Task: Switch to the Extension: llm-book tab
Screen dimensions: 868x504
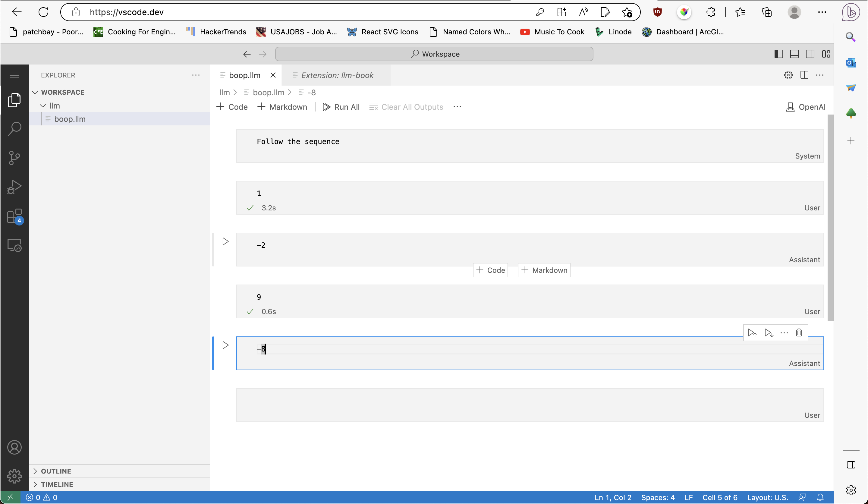Action: (x=337, y=75)
